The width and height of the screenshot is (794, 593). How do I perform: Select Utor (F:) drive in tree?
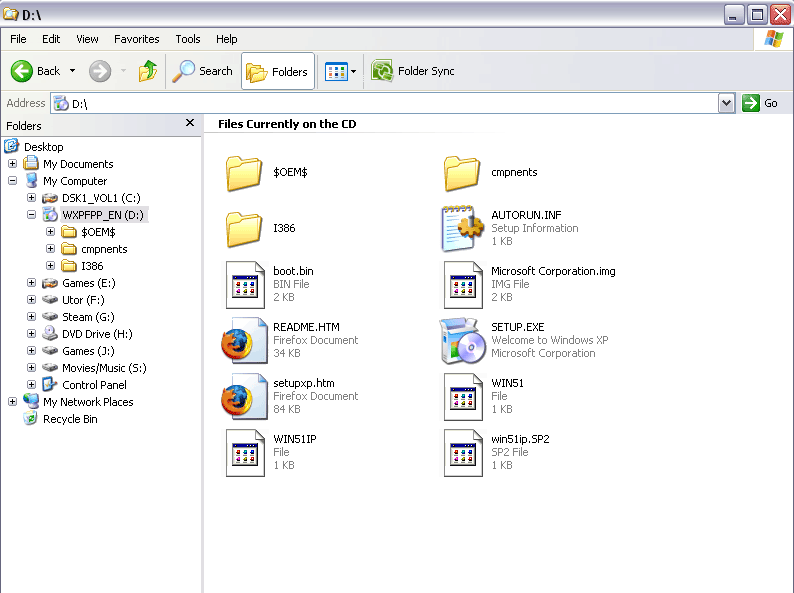[83, 300]
